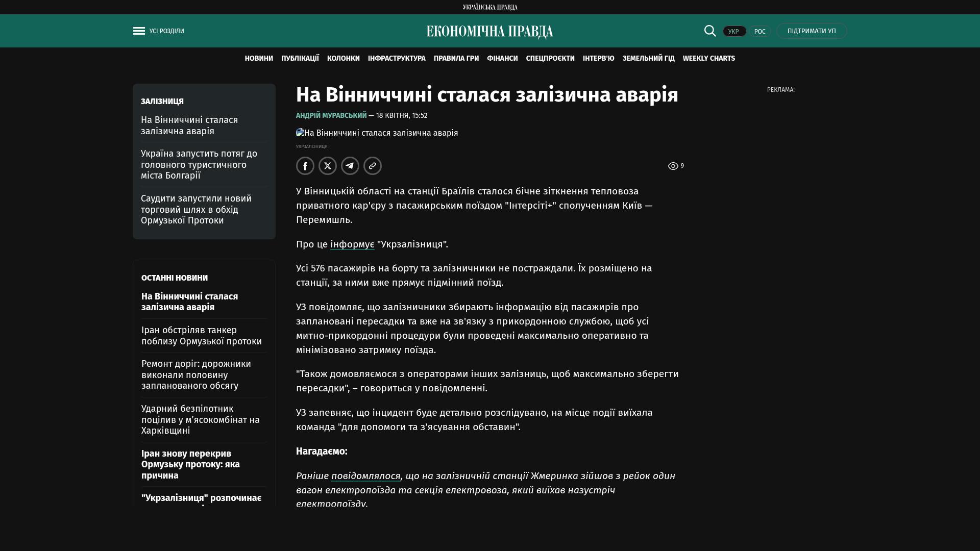The height and width of the screenshot is (551, 980).
Task: Expand УСІ РОЗДІЛИ sections list
Action: pos(167,31)
